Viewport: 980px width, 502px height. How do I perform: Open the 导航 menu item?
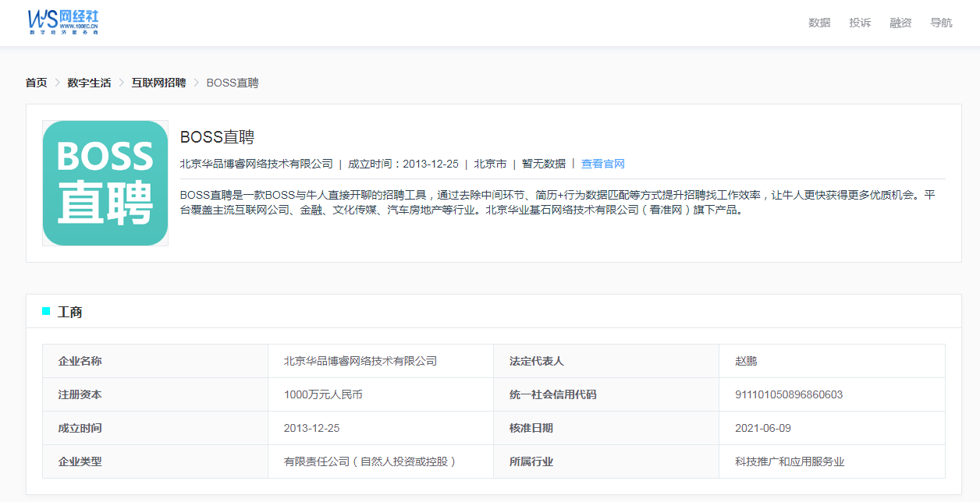click(941, 23)
